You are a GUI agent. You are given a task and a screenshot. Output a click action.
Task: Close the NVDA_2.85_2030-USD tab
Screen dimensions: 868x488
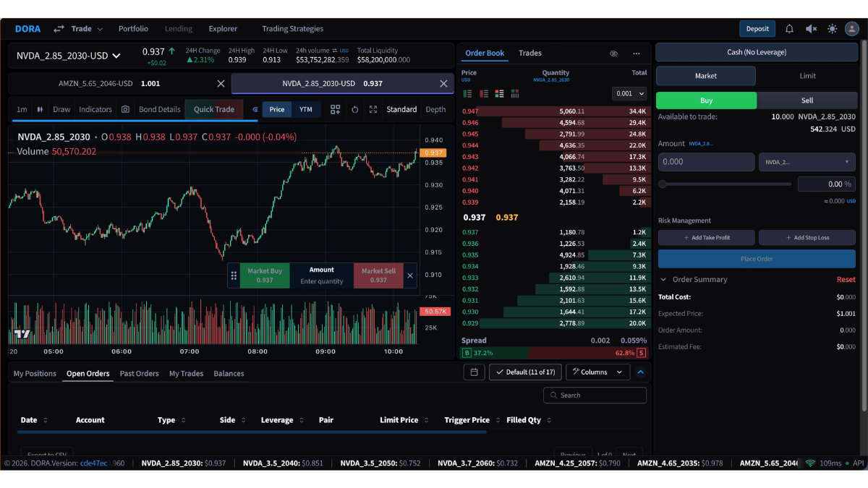[443, 84]
